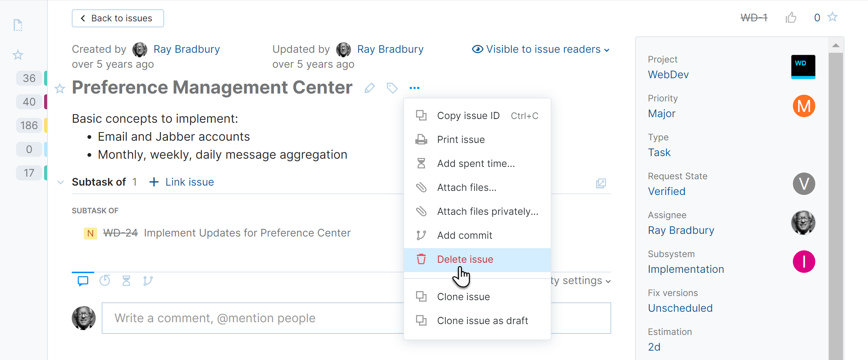Click the thumbs-up vote icon
The width and height of the screenshot is (868, 360).
point(791,18)
